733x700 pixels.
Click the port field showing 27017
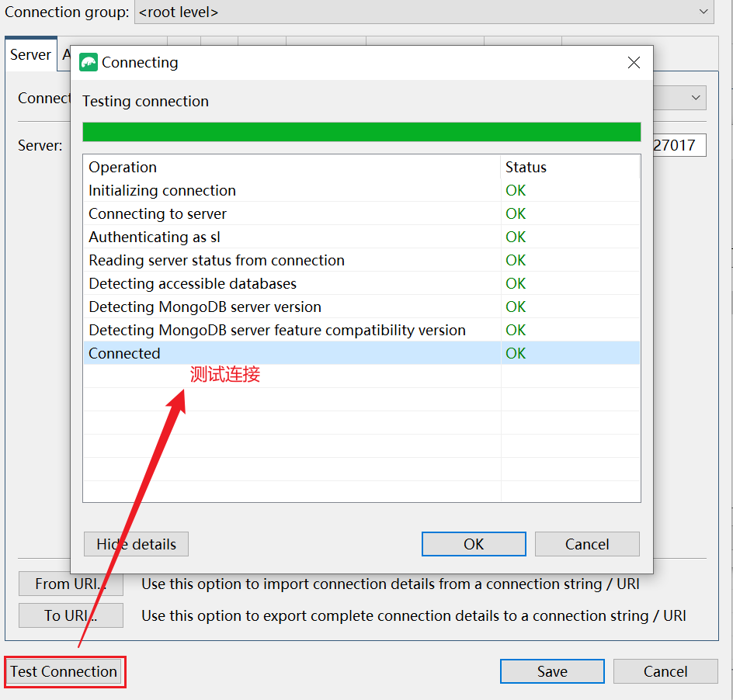pyautogui.click(x=679, y=145)
